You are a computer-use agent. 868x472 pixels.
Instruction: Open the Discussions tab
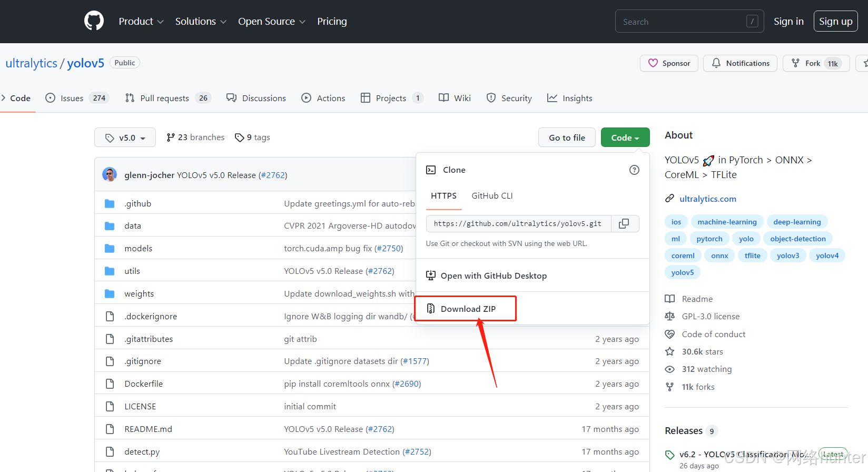[x=256, y=98]
